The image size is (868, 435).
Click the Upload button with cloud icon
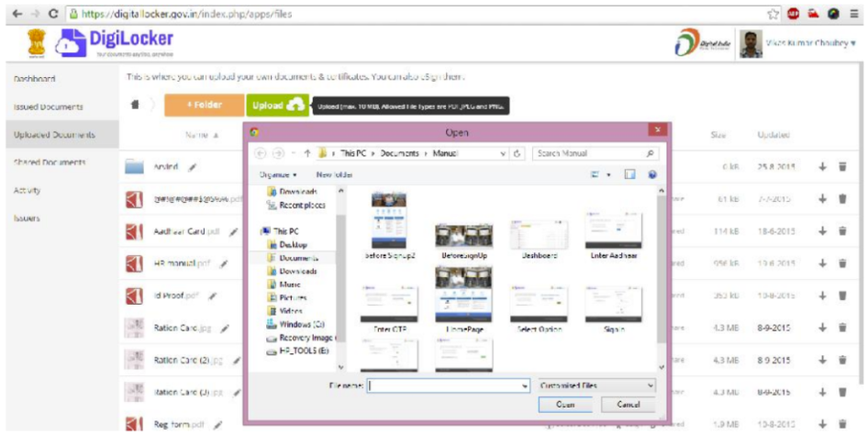(277, 106)
